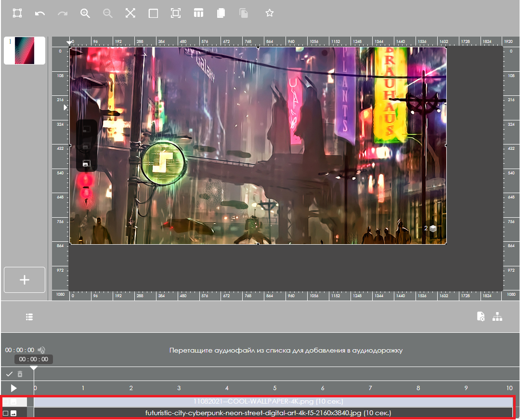Click the table layout icon in toolbar
Screen dimensions: 520x420
tap(198, 13)
